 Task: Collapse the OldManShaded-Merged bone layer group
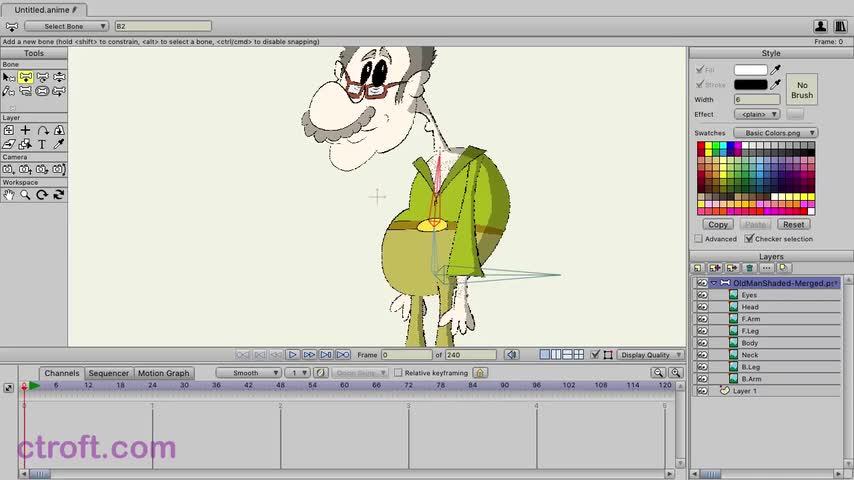713,283
